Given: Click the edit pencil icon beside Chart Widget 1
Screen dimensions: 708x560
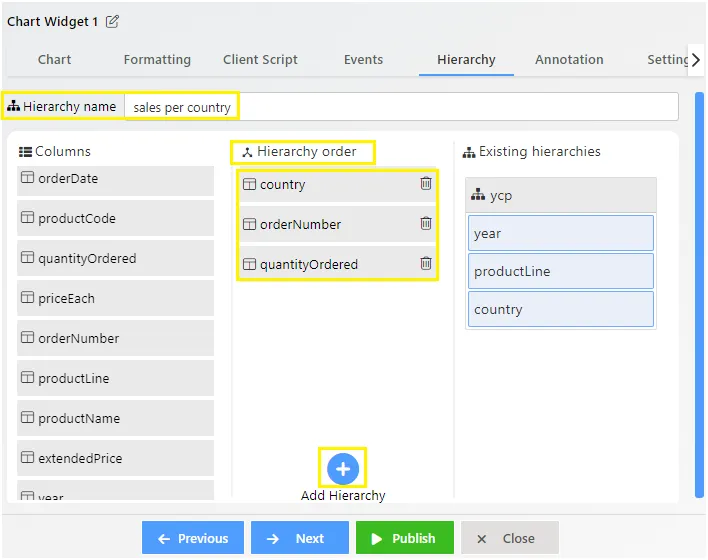Looking at the screenshot, I should click(x=112, y=21).
